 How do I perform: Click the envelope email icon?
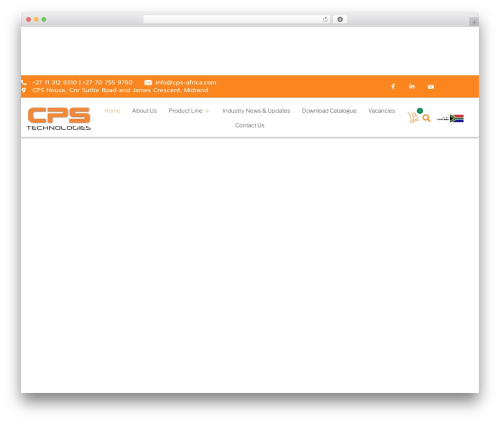148,82
